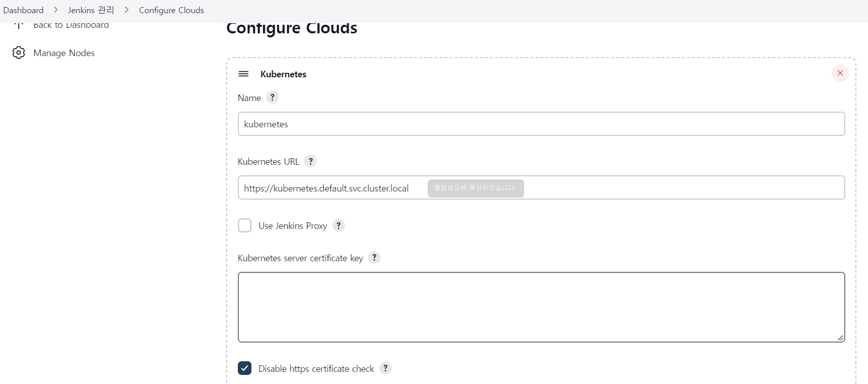Open help for Disable https certificate check
This screenshot has width=868, height=384.
385,368
